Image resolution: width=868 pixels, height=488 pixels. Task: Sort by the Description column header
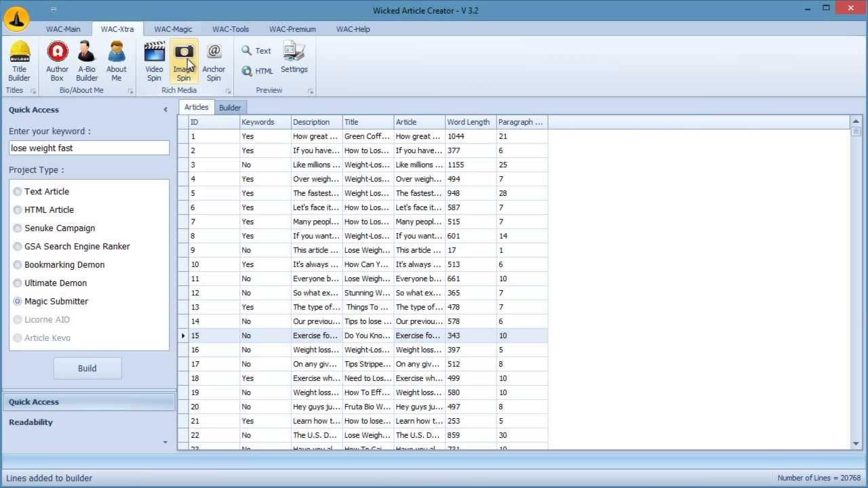click(x=317, y=122)
